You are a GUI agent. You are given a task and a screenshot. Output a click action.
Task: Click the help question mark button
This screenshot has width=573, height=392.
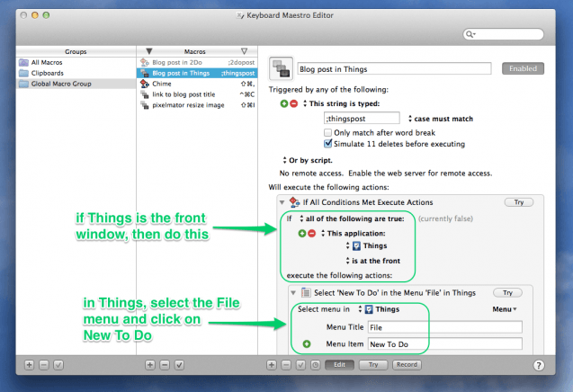click(539, 365)
